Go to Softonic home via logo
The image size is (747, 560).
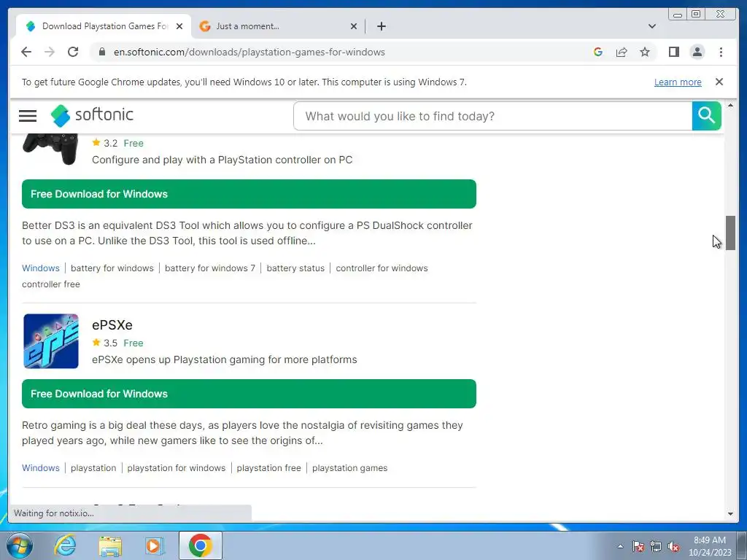[x=92, y=115]
